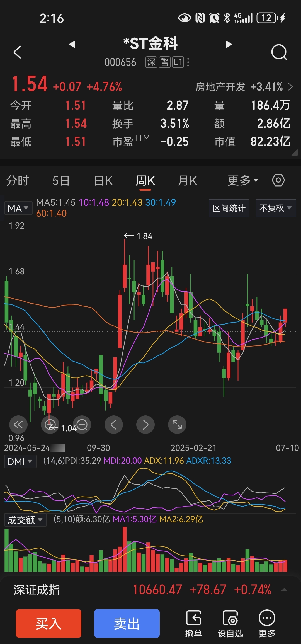This screenshot has height=644, width=301.
Task: Tap the 量比 2.87 value
Action: 178,105
